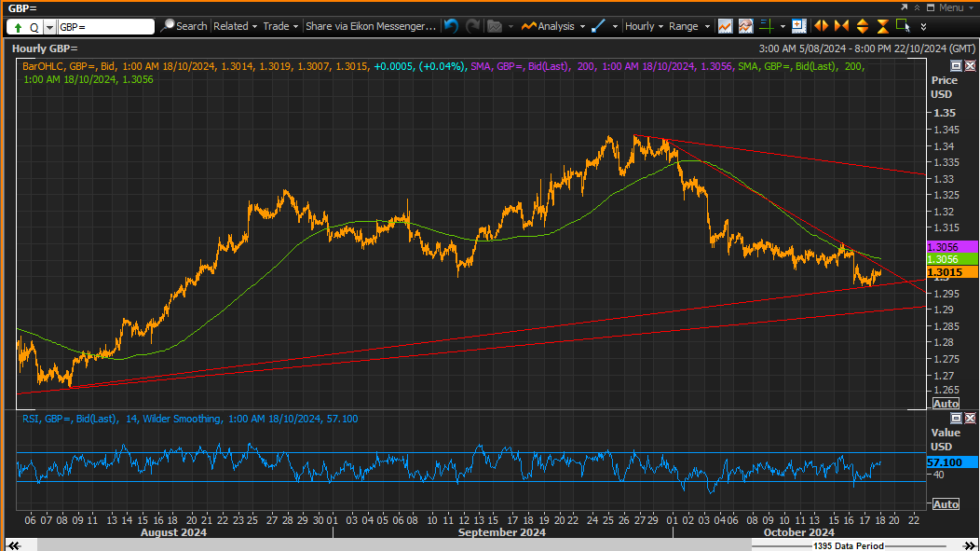This screenshot has width=980, height=551.
Task: Jump to chart start with left double arrow
Action: tap(14, 545)
